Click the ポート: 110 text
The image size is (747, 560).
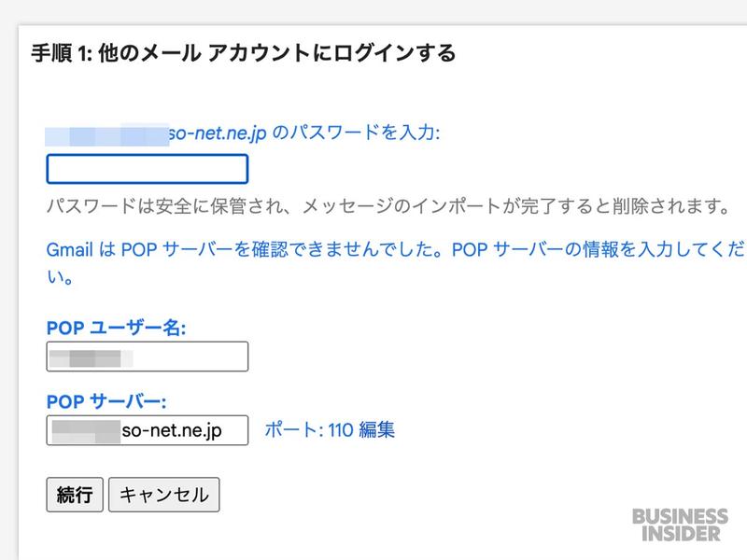309,429
